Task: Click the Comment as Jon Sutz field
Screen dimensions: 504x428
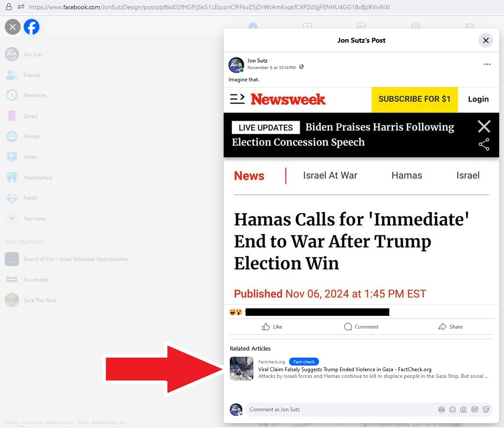Action: [341, 410]
